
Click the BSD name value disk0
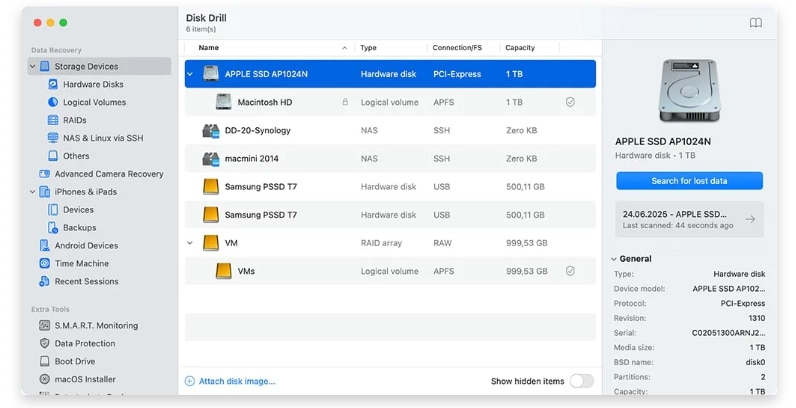coord(755,362)
